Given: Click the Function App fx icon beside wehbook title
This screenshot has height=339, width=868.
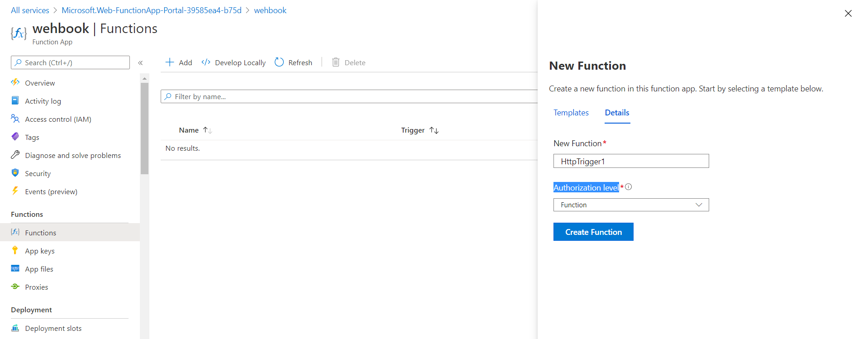Looking at the screenshot, I should (x=19, y=33).
